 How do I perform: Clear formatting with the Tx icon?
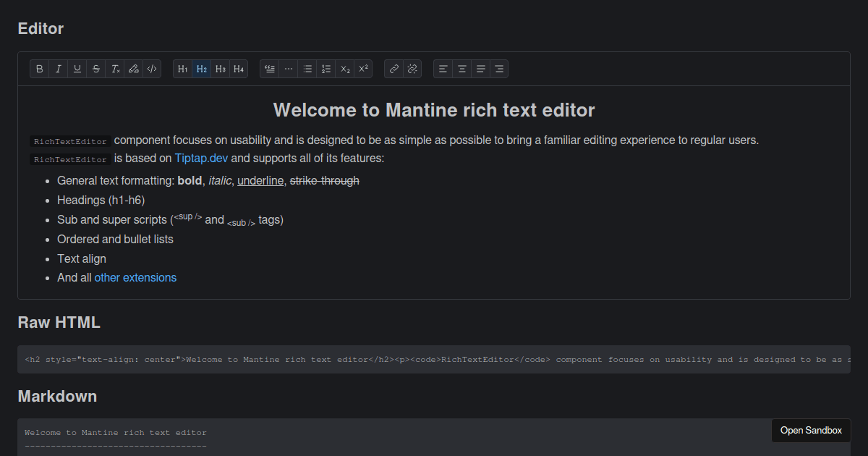tap(114, 69)
